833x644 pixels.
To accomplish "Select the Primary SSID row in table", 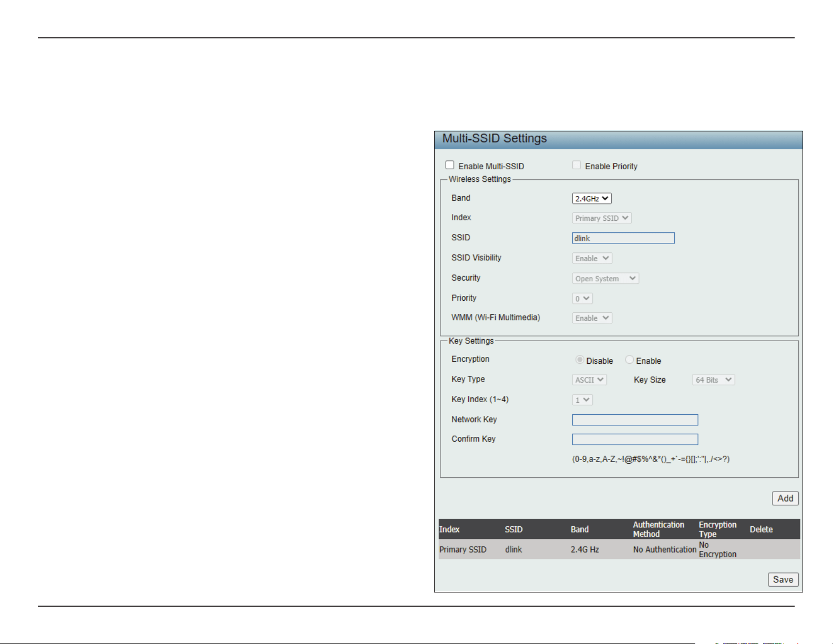I will (619, 549).
